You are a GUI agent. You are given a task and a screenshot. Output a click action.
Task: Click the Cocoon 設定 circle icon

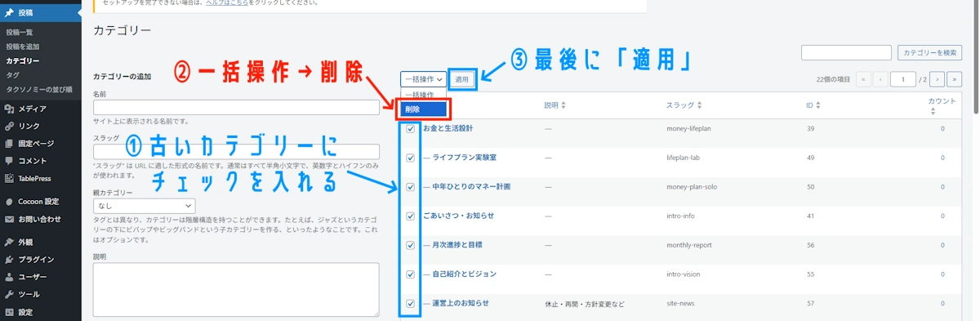(x=9, y=201)
